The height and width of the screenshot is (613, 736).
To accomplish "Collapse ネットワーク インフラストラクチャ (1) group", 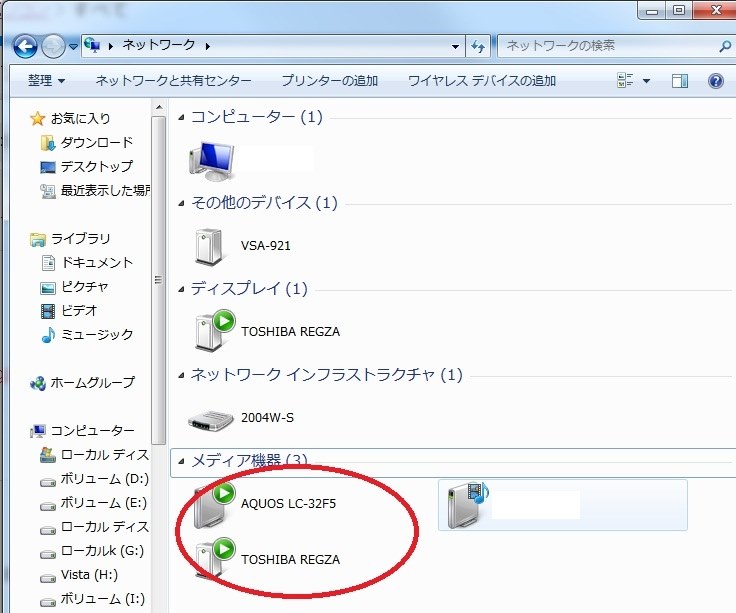I will (x=181, y=375).
